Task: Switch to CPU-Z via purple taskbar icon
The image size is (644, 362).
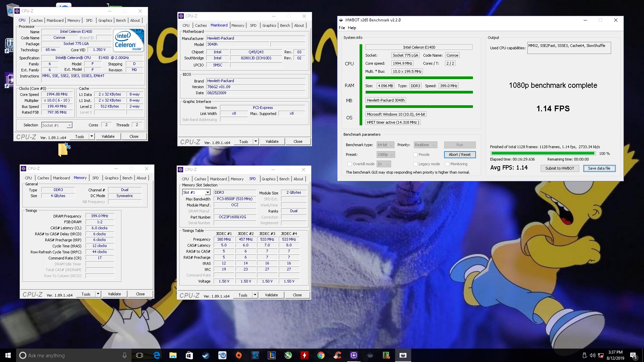Action: (354, 355)
